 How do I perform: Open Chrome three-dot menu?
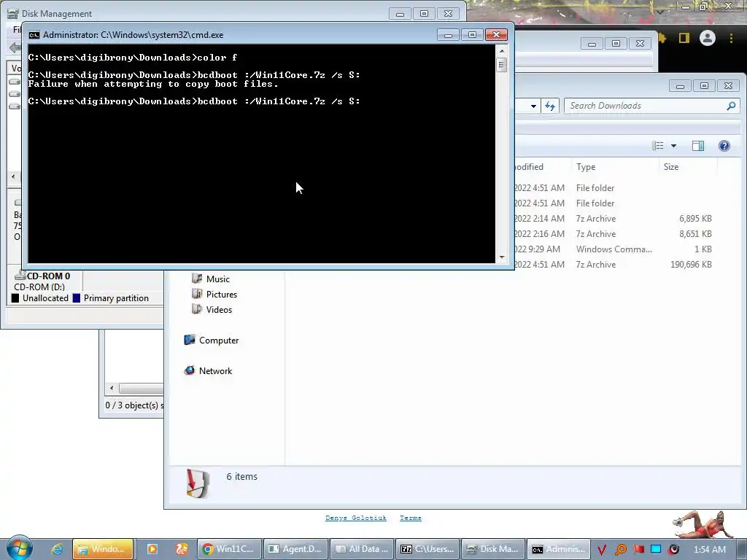point(731,38)
